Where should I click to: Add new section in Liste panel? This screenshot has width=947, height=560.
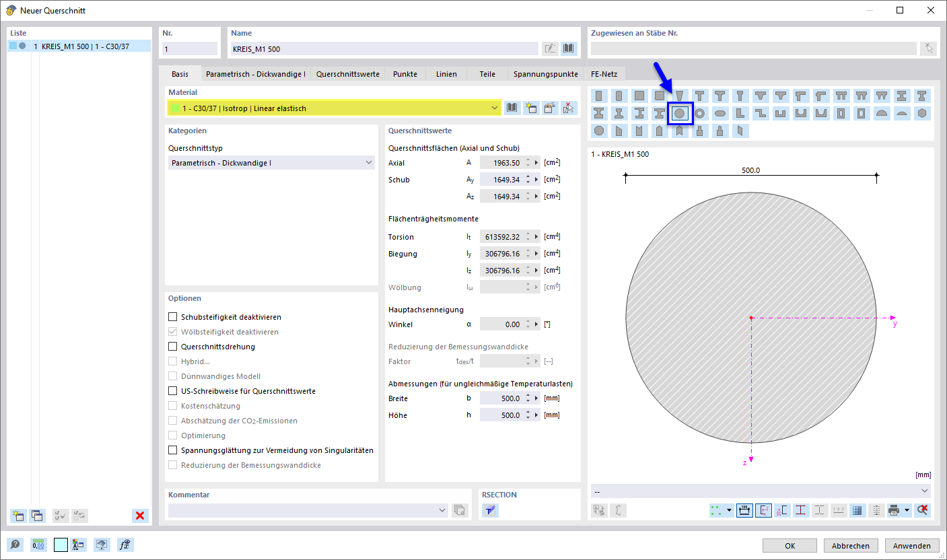[17, 516]
